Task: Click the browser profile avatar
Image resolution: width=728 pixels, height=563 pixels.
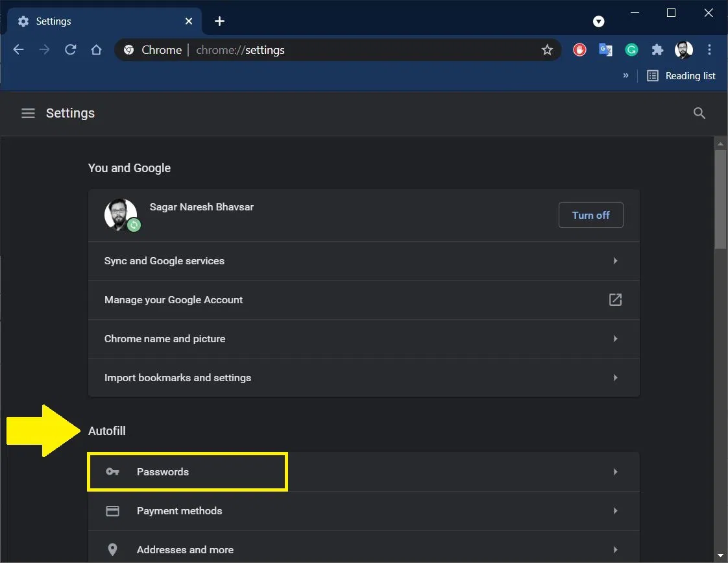Action: click(683, 49)
